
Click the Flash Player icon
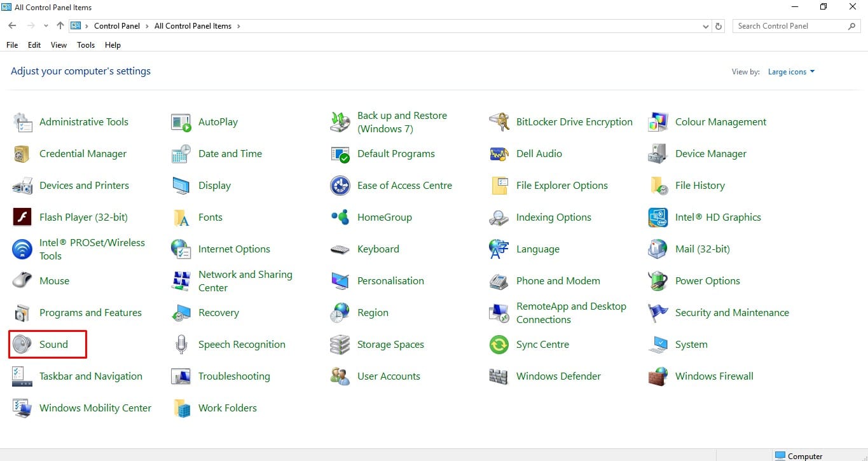pos(22,217)
